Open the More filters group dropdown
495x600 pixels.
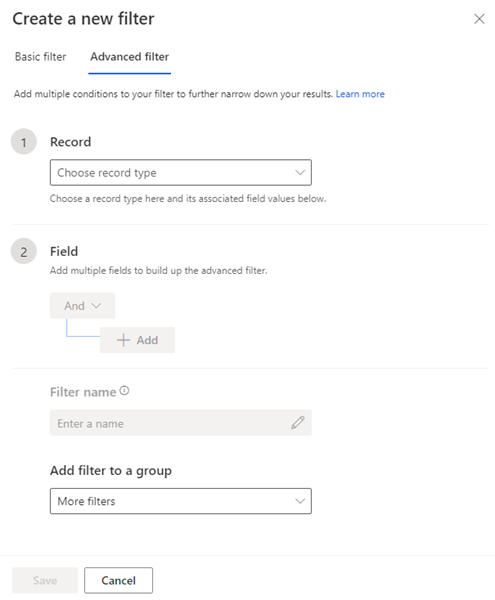(x=181, y=501)
